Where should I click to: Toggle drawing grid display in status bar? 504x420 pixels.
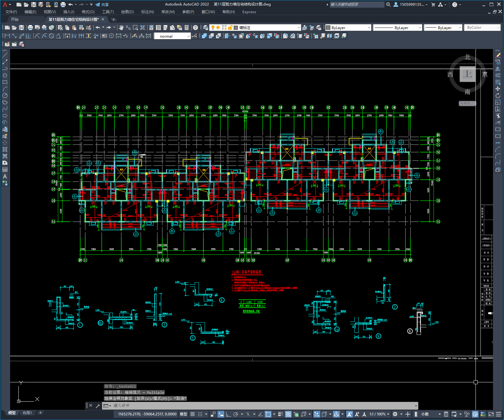pos(192,414)
